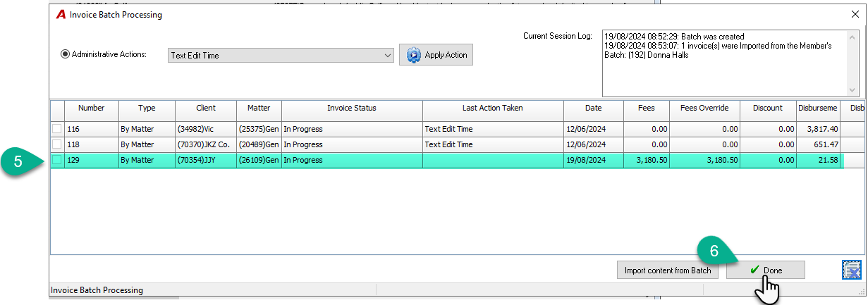Viewport: 868px width, 305px height.
Task: Click the Matter column header
Action: point(259,108)
